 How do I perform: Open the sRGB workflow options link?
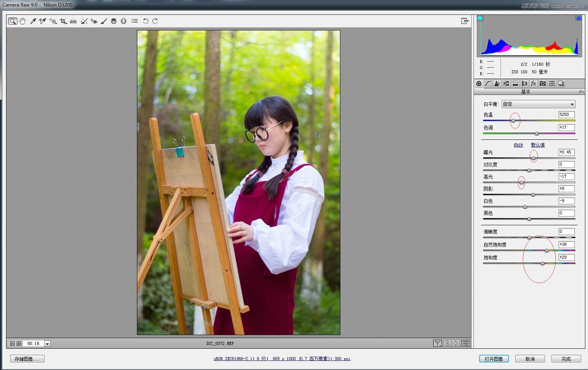click(282, 359)
